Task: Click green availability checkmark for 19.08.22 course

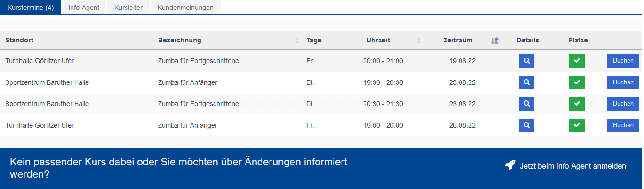Action: (x=577, y=61)
